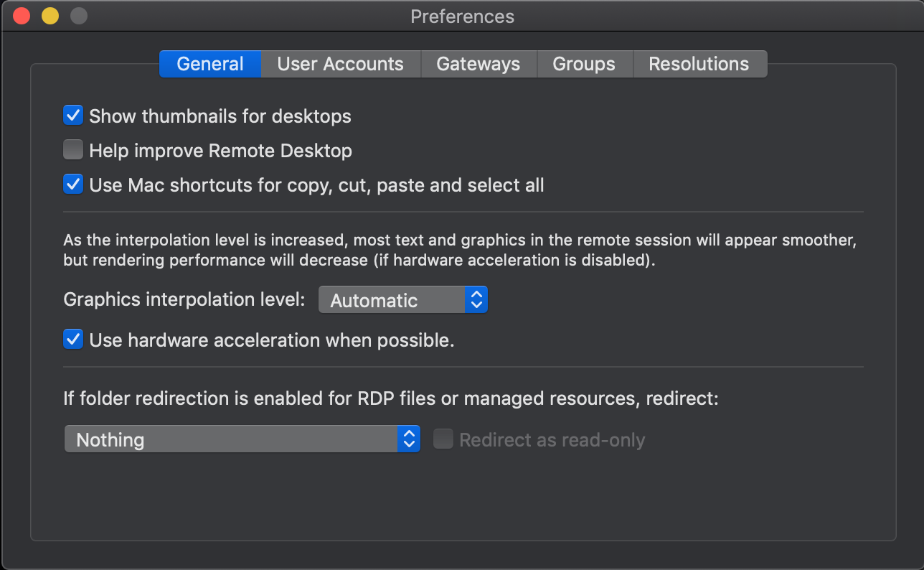Viewport: 924px width, 570px height.
Task: Disable hardware acceleration checkbox
Action: coord(73,339)
